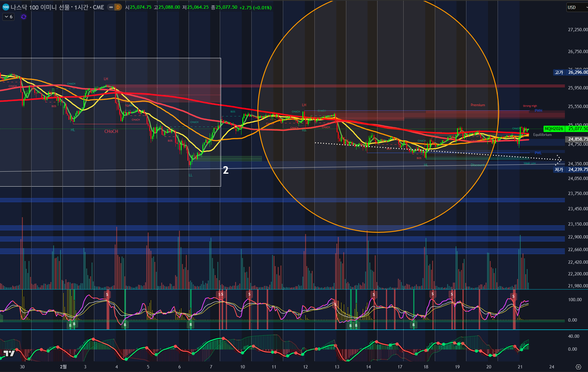Click the 2월 date on time axis

coord(63,367)
